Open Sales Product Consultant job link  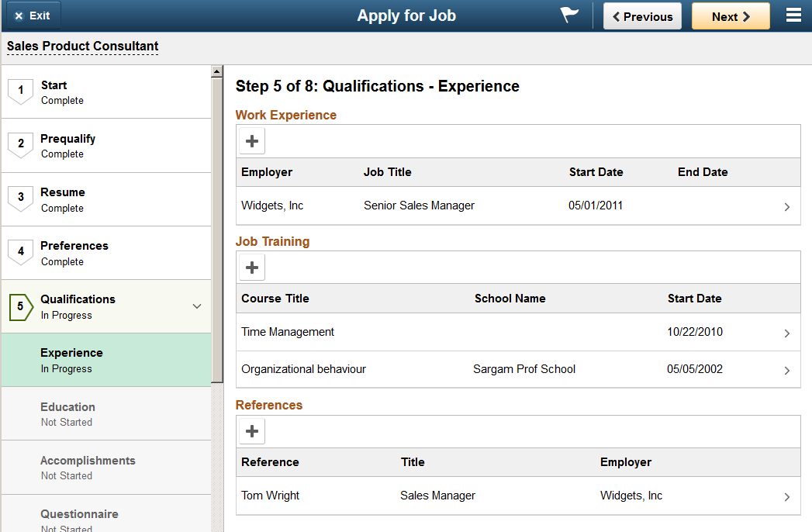tap(82, 46)
